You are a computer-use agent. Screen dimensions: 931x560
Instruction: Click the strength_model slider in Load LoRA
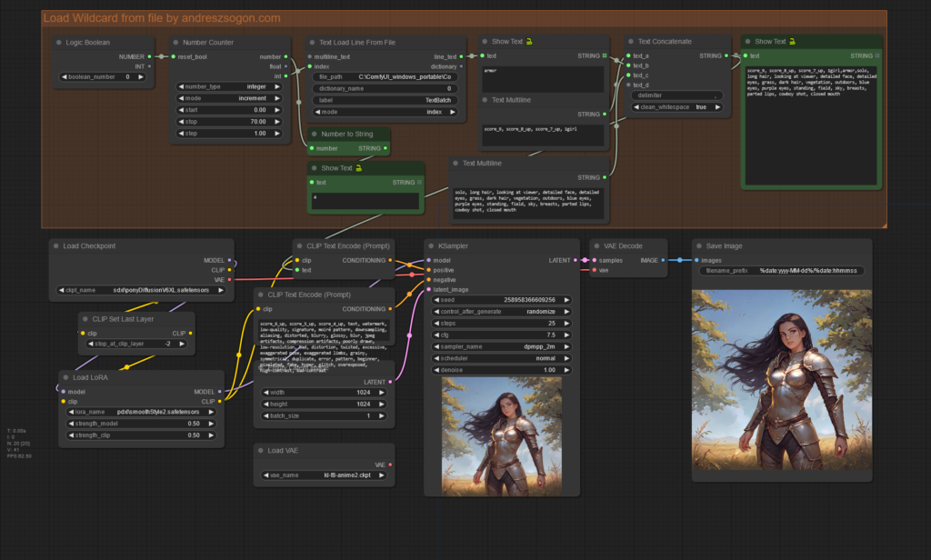[141, 423]
